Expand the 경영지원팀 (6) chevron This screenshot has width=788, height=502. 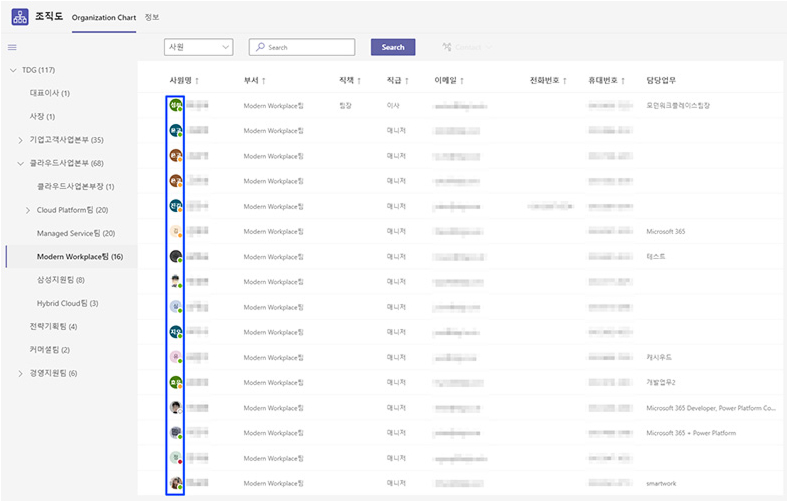20,373
